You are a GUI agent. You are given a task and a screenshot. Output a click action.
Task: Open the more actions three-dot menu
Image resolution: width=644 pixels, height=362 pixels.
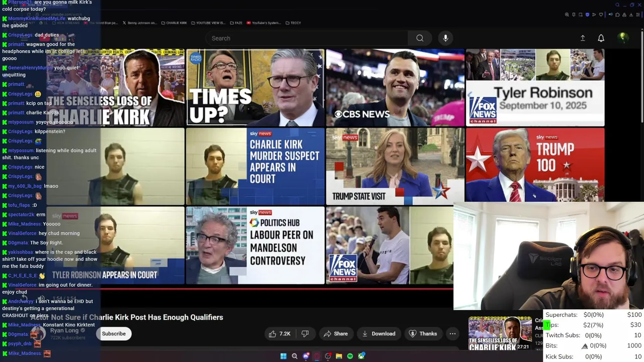452,334
